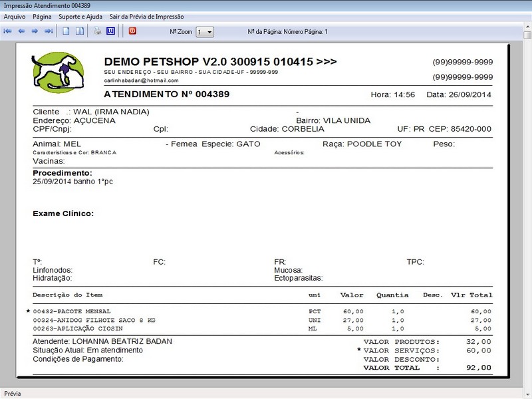Click the red power exit icon
This screenshot has width=532, height=399.
coord(132,31)
